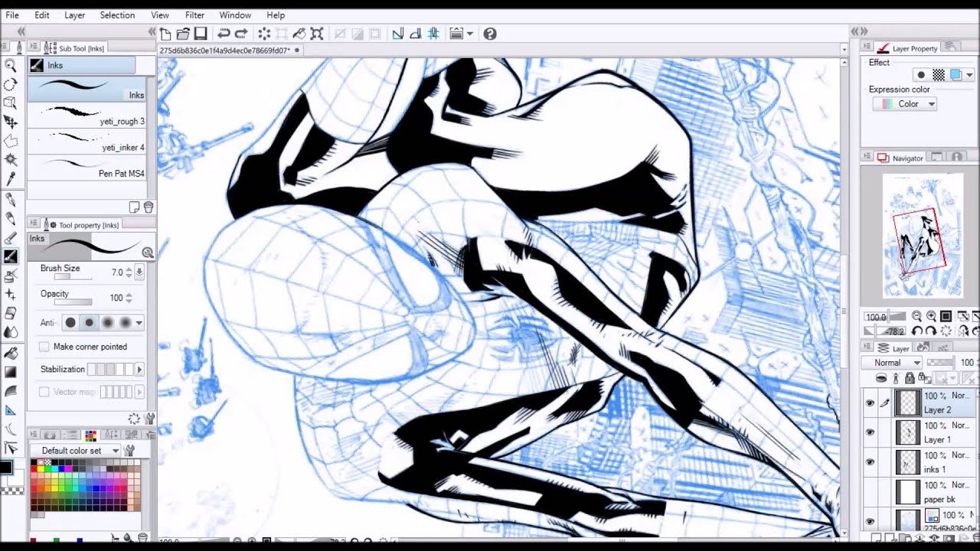Image resolution: width=980 pixels, height=551 pixels.
Task: Hide Layer 1 with its eye icon
Action: pyautogui.click(x=870, y=432)
